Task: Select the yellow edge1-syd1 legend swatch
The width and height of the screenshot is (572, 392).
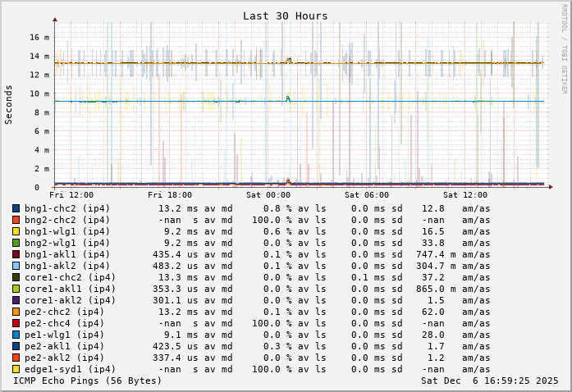Action: click(16, 369)
